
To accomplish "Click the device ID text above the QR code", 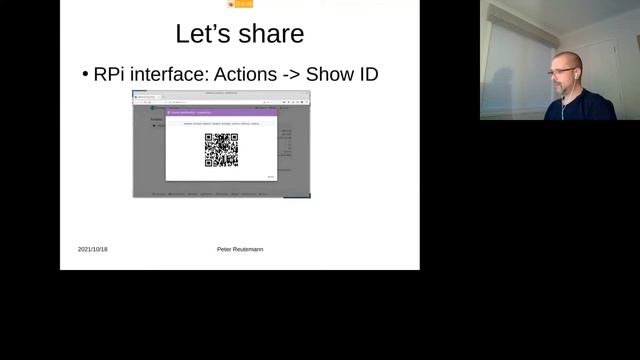I will (221, 123).
